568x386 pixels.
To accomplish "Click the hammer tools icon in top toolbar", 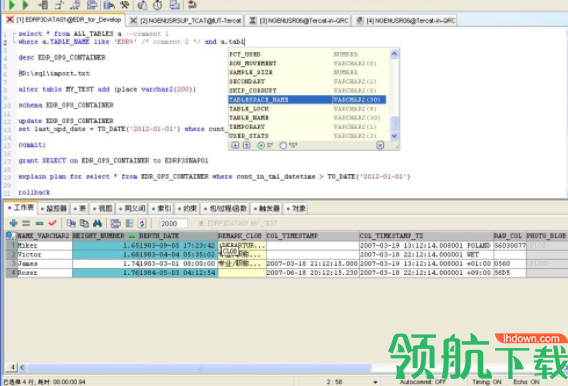I will (125, 5).
